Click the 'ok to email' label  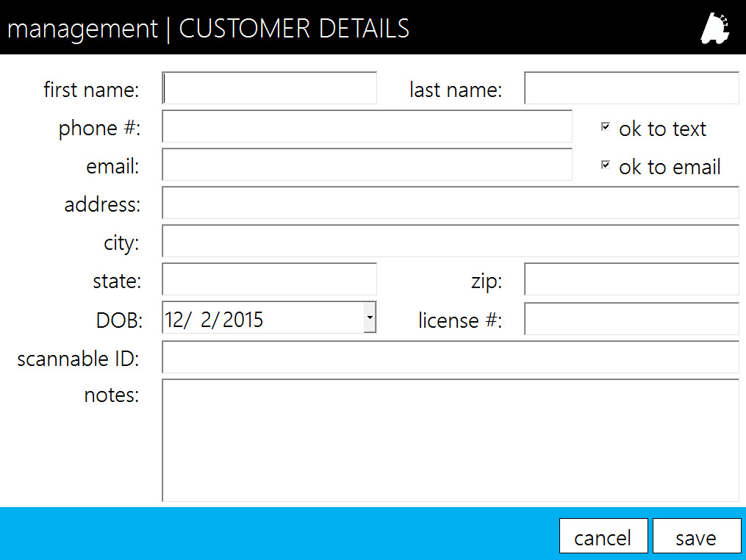tap(670, 167)
